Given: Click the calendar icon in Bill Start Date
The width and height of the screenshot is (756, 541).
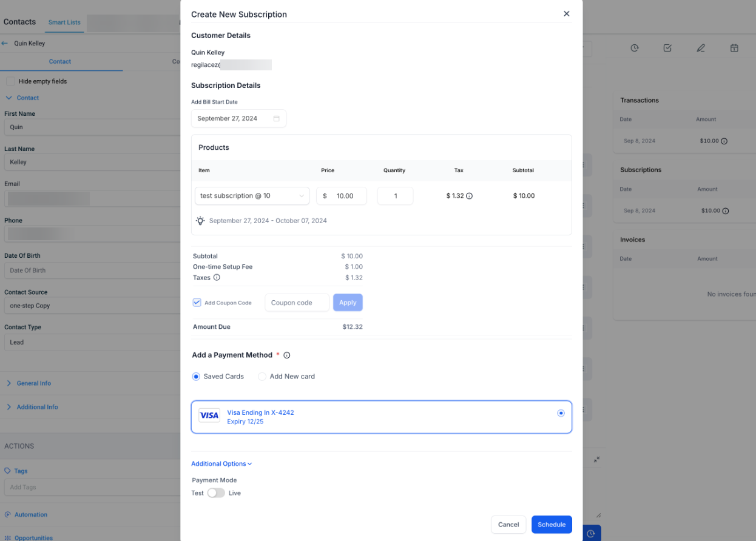Looking at the screenshot, I should [x=276, y=119].
